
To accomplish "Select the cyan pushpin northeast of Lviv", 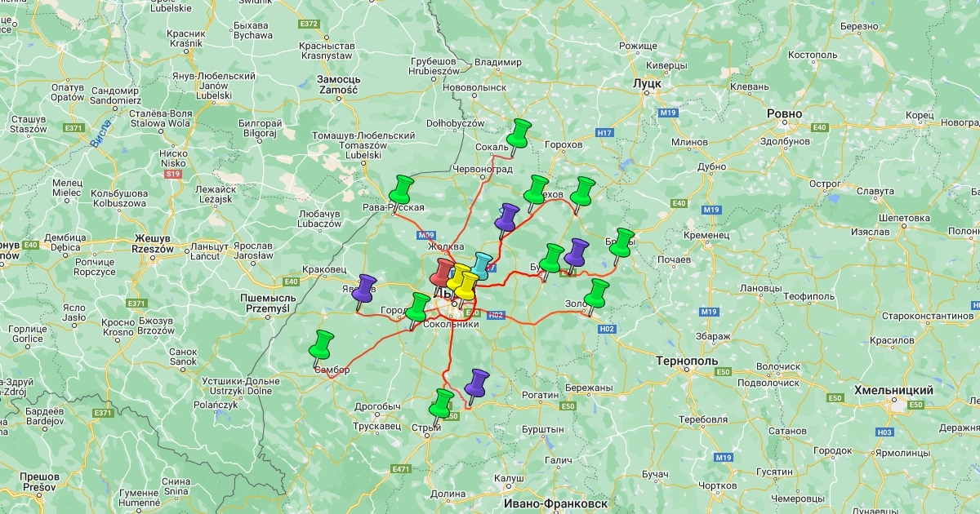I will [482, 264].
